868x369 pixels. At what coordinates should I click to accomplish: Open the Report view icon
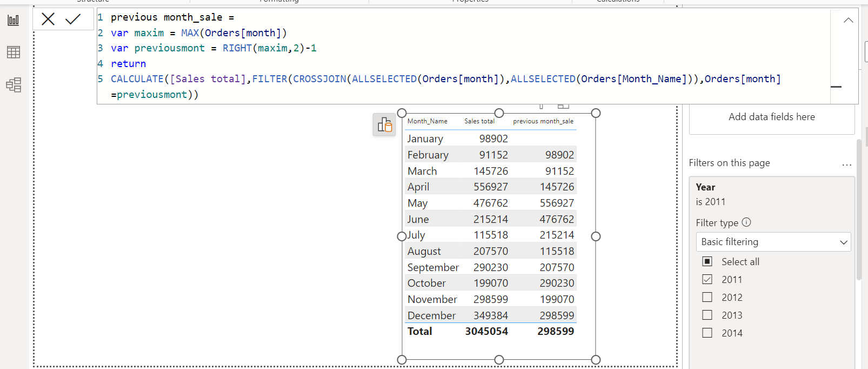tap(14, 21)
